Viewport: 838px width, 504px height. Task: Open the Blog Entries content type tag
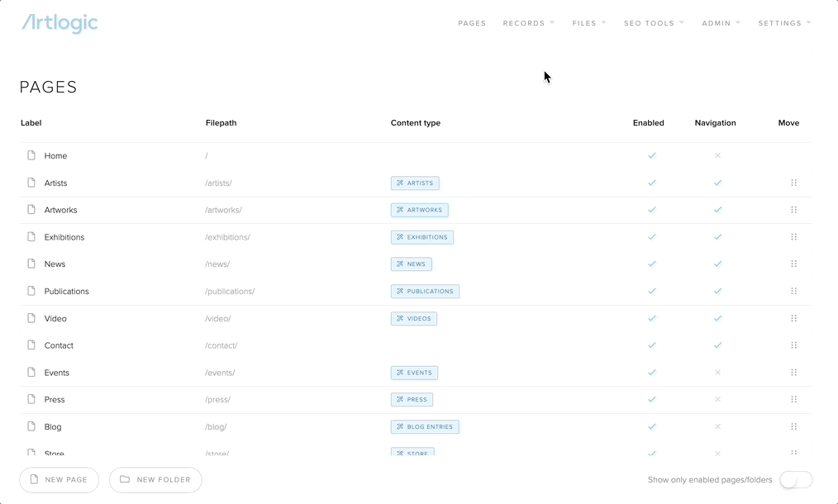tap(425, 426)
